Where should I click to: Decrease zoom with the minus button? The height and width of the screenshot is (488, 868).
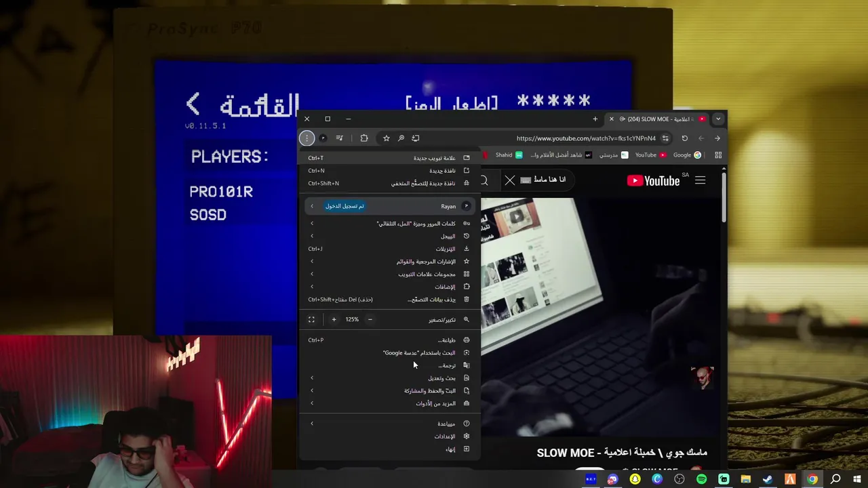click(x=370, y=319)
